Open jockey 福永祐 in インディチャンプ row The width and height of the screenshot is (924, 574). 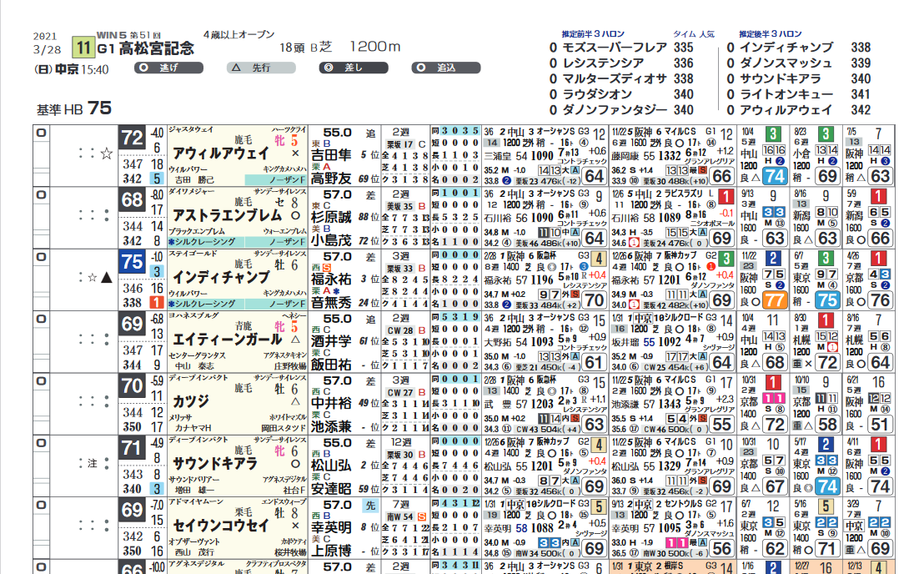point(331,279)
